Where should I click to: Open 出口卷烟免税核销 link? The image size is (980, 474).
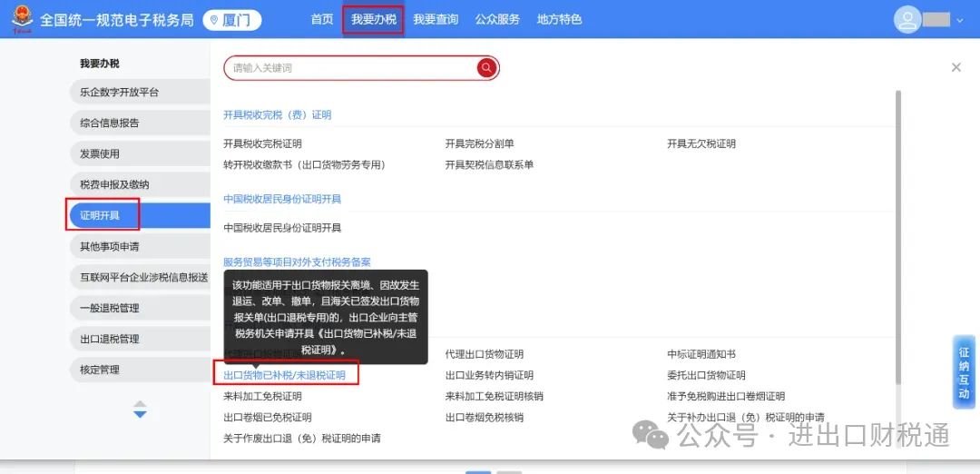[x=485, y=418]
